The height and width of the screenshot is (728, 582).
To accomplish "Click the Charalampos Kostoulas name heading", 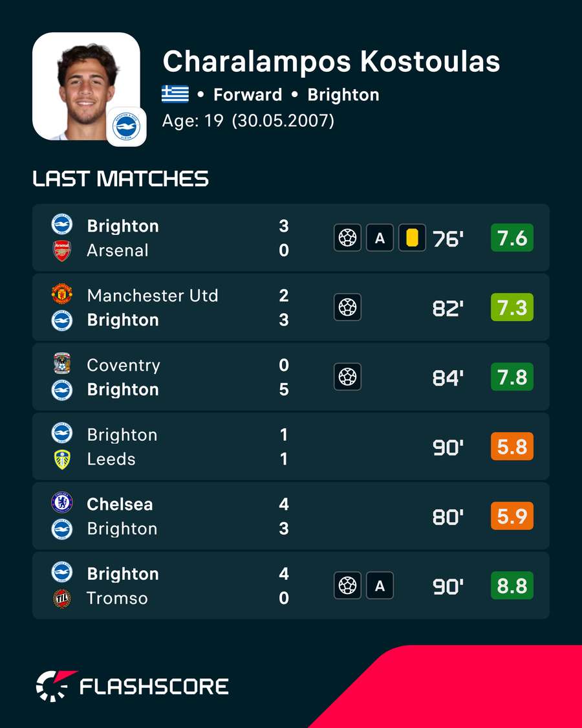I will click(331, 61).
